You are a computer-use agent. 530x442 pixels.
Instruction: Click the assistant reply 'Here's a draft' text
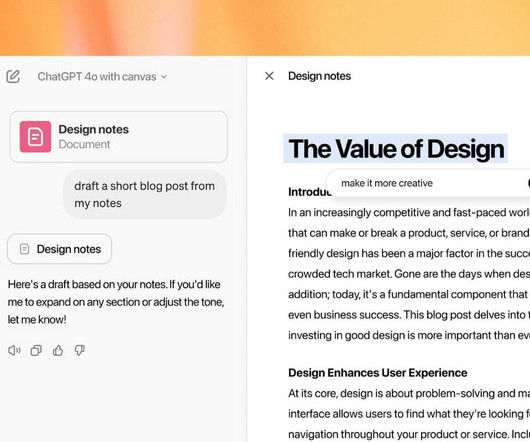116,302
